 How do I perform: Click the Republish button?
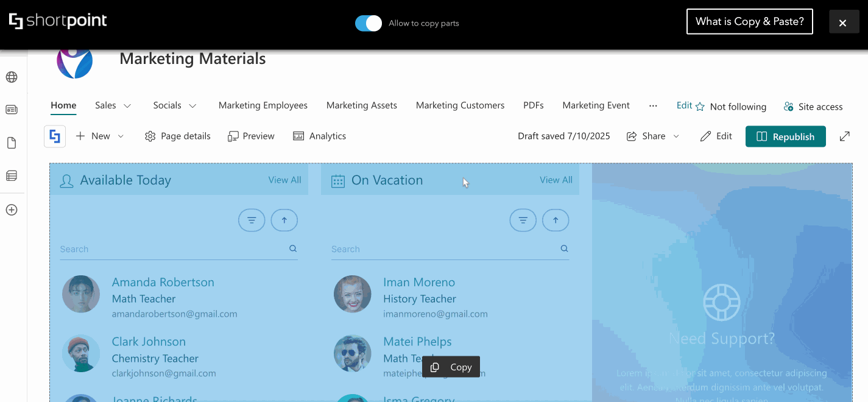click(x=786, y=136)
